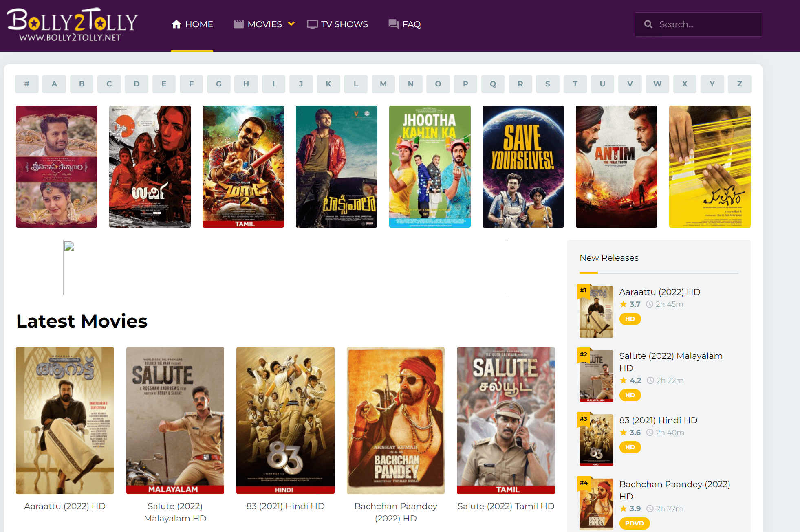Open the Taxiwala poster with red jacket
Screen dimensions: 800x532
coord(337,167)
